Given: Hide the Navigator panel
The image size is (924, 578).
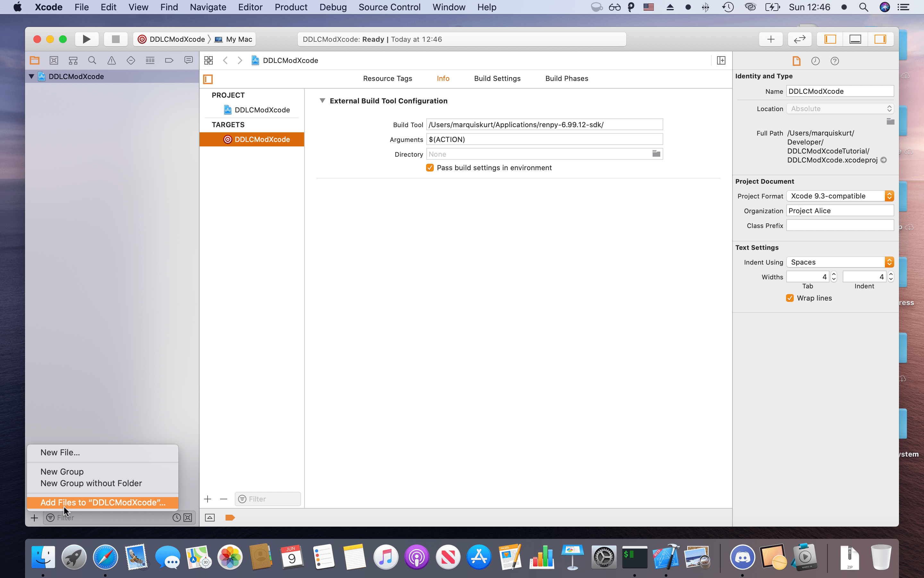Looking at the screenshot, I should click(830, 39).
